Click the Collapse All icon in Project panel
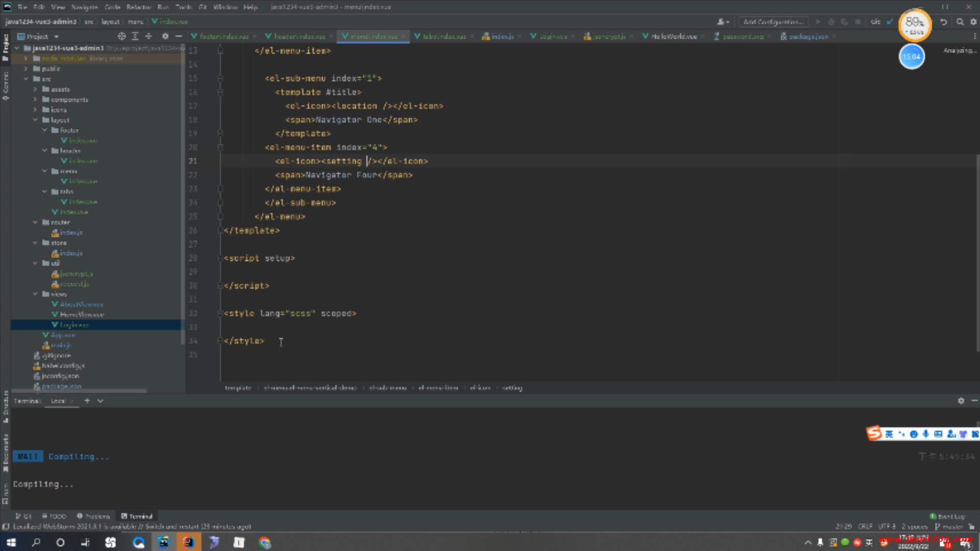980x551 pixels. click(x=149, y=36)
